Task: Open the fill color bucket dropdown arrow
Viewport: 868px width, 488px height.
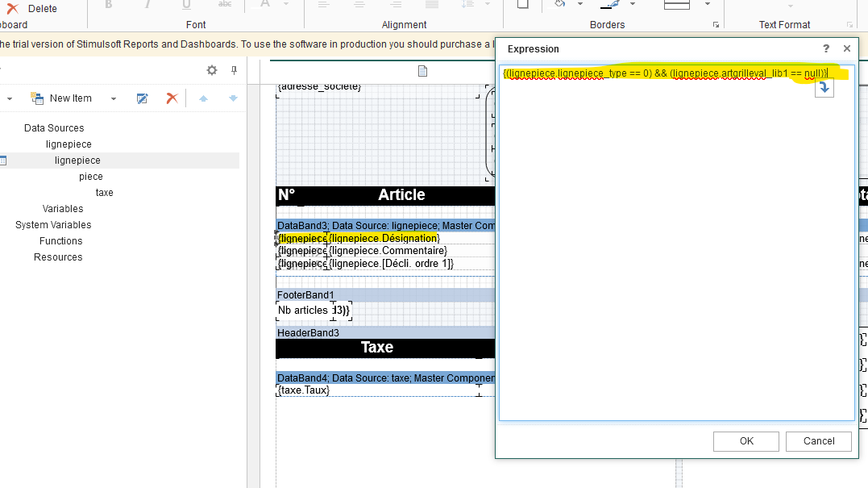Action: 580,4
